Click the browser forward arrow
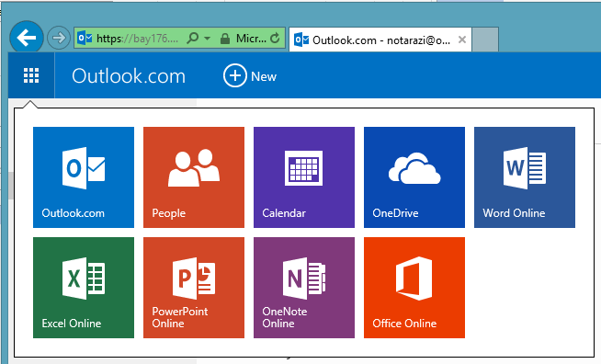This screenshot has height=364, width=601. [x=59, y=38]
